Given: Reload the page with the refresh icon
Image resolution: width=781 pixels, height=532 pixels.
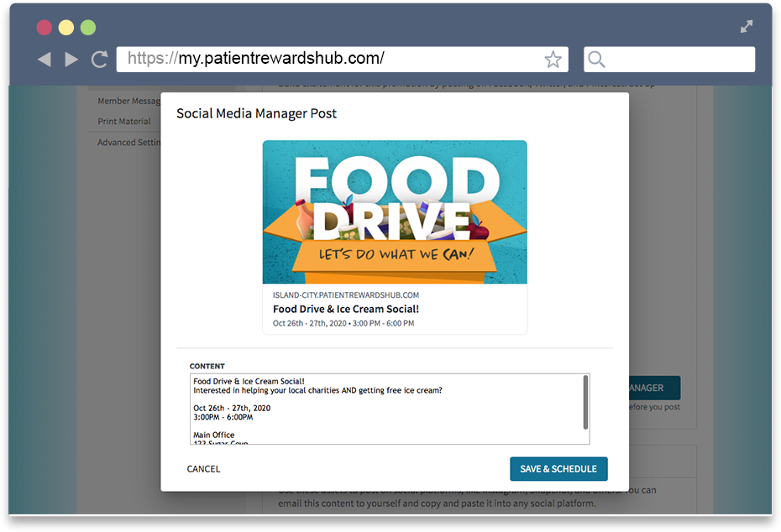Looking at the screenshot, I should point(100,60).
